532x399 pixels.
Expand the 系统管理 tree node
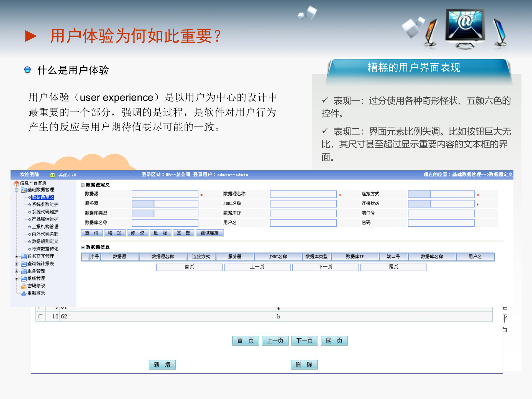pos(17,278)
